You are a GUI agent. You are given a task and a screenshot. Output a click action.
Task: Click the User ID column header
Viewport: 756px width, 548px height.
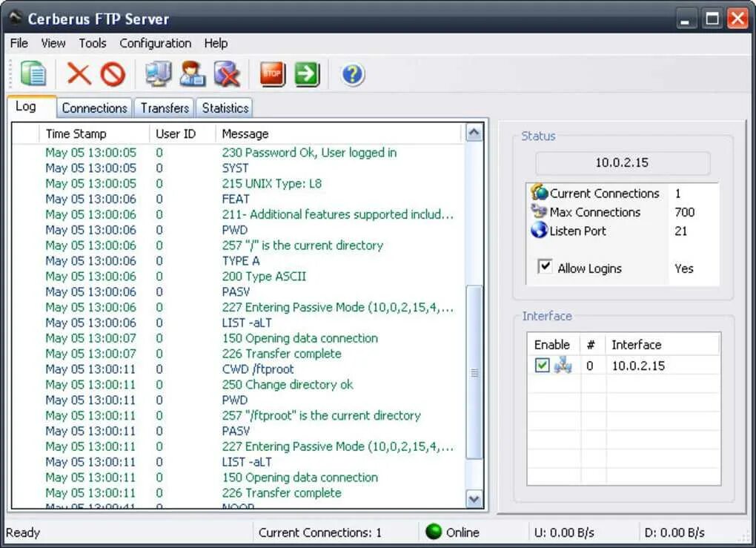point(183,133)
